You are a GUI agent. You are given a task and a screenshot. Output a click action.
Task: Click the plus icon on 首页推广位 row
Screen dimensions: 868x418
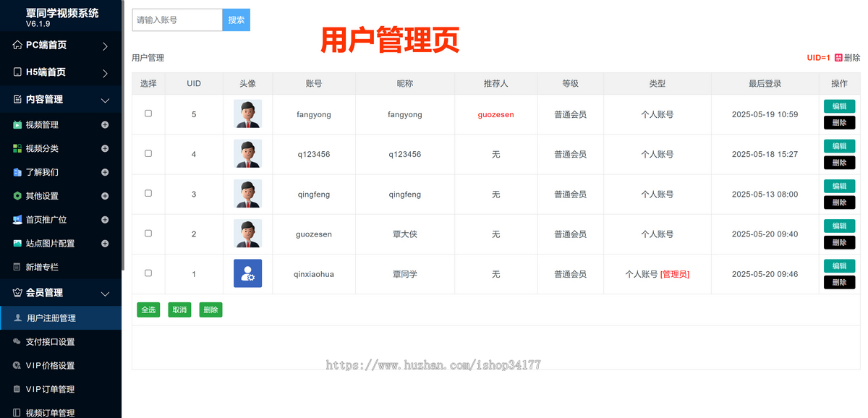(x=105, y=219)
